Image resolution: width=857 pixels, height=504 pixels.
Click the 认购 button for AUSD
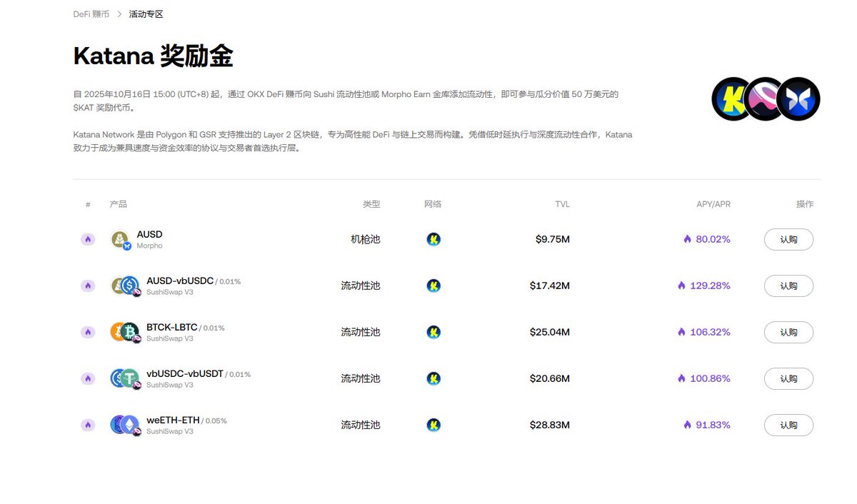(788, 239)
